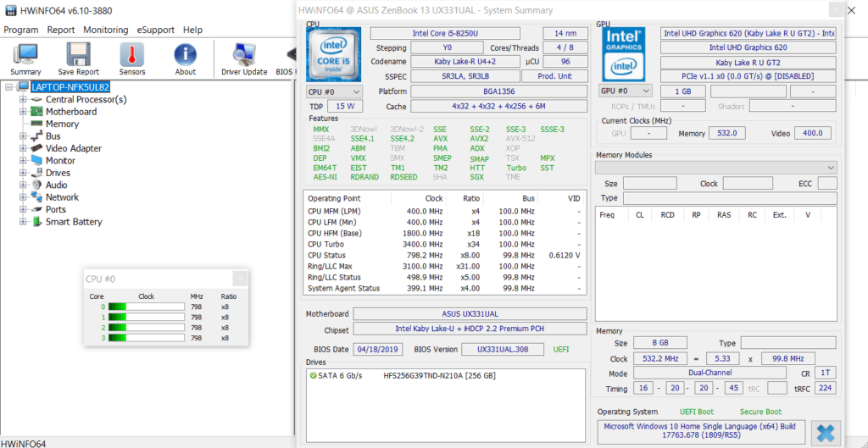Expand the Drives node
The width and height of the screenshot is (868, 448).
tap(23, 173)
